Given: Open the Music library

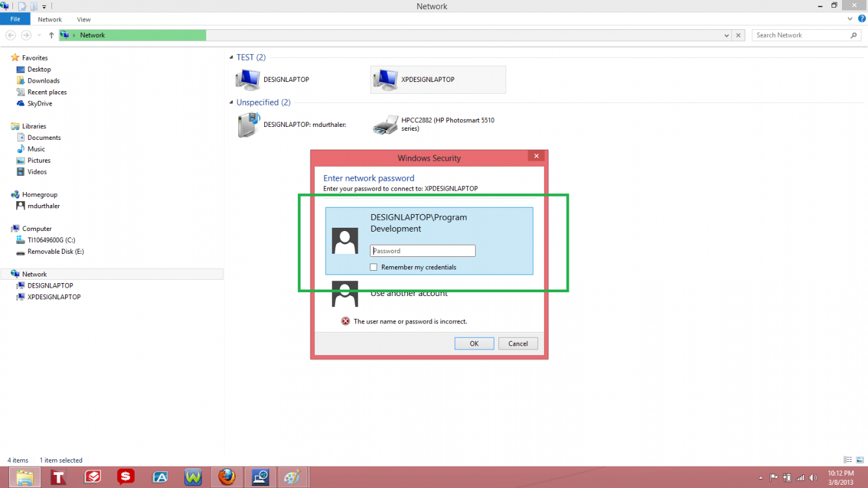Looking at the screenshot, I should (x=31, y=149).
